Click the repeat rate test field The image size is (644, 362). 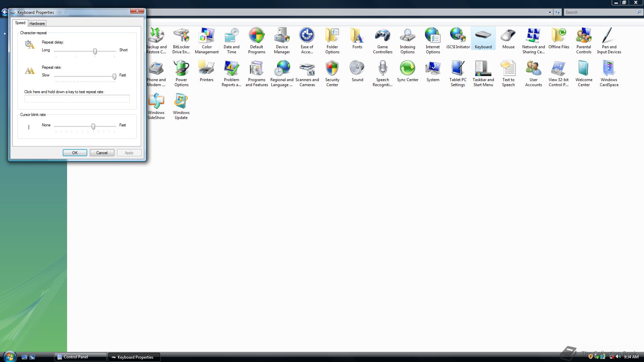[77, 99]
